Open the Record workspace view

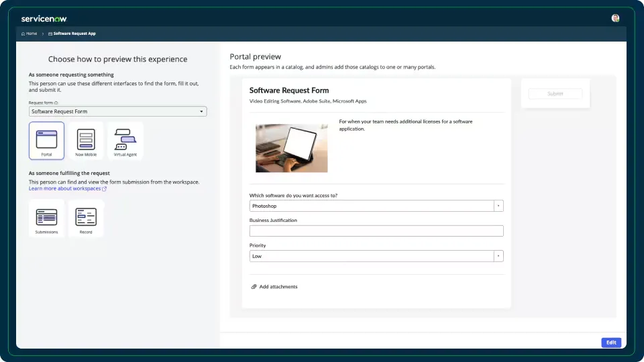[86, 219]
